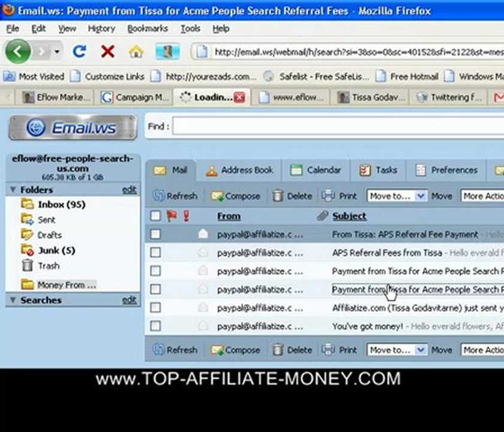Open the Edit menu
This screenshot has width=504, height=432.
click(38, 29)
